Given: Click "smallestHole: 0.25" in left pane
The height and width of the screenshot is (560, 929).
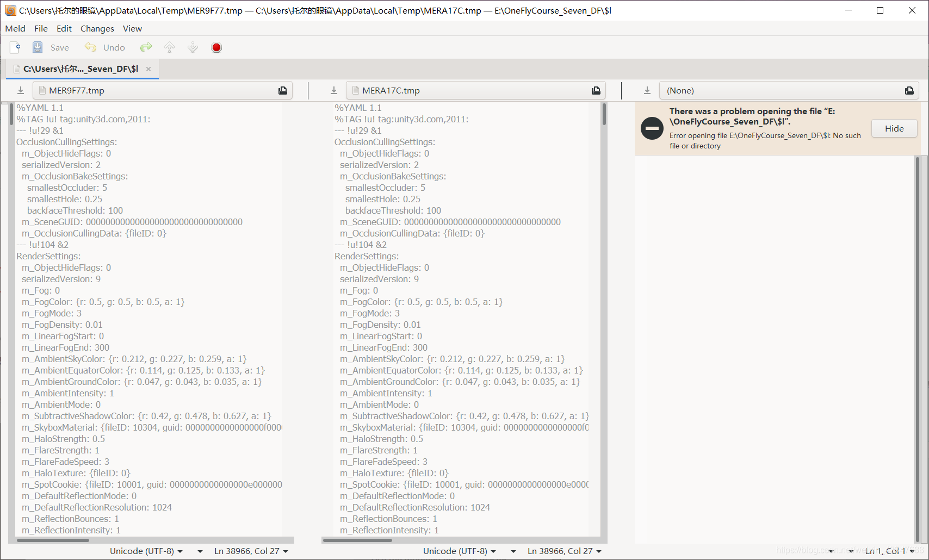Looking at the screenshot, I should pos(65,199).
